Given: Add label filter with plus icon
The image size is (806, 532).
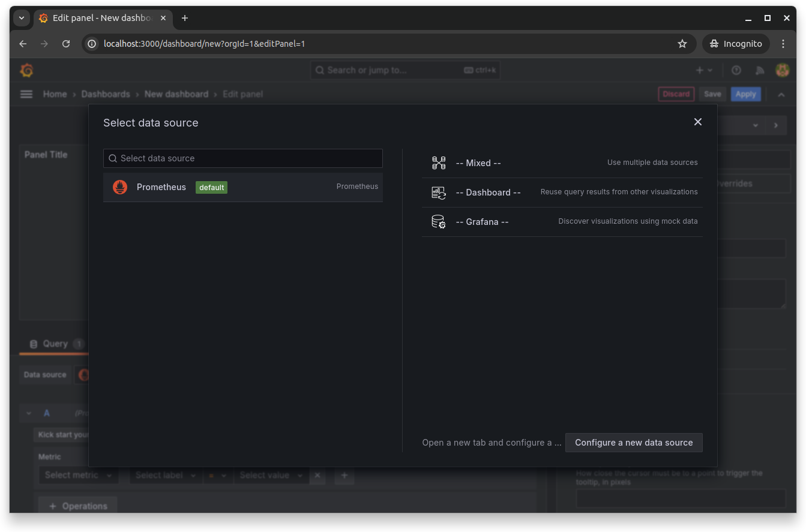Looking at the screenshot, I should coord(344,475).
